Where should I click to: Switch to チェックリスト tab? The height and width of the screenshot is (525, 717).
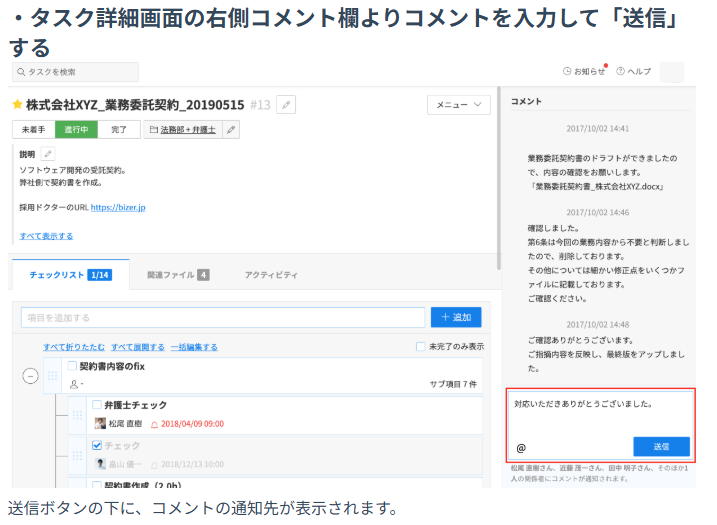coord(71,275)
